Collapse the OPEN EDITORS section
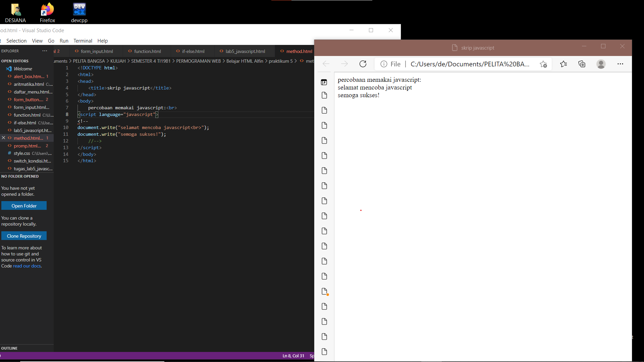Image resolution: width=644 pixels, height=362 pixels. click(15, 61)
